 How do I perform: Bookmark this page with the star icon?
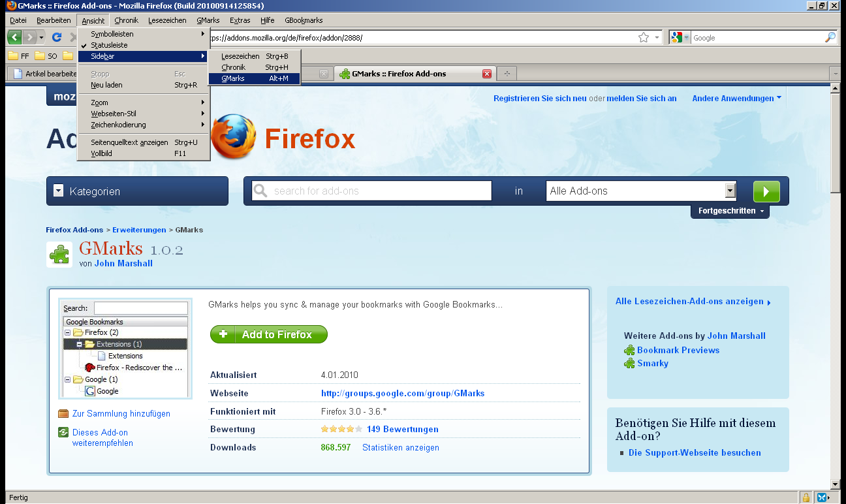644,38
